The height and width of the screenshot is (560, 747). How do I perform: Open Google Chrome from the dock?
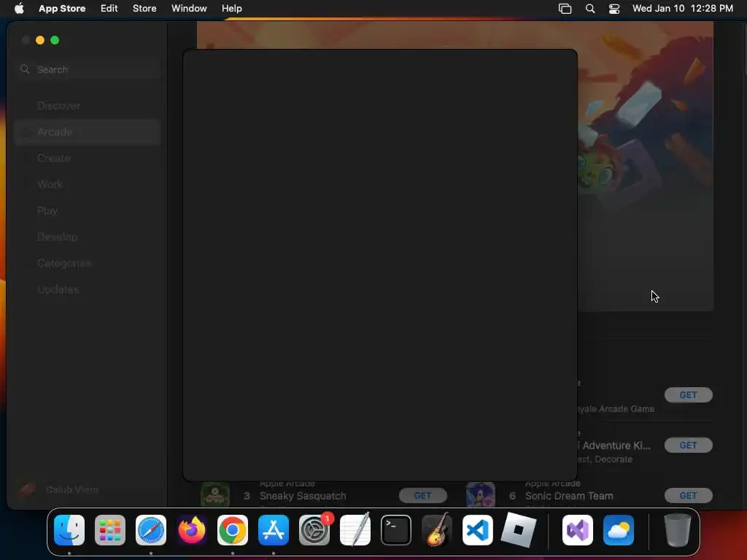tap(233, 530)
